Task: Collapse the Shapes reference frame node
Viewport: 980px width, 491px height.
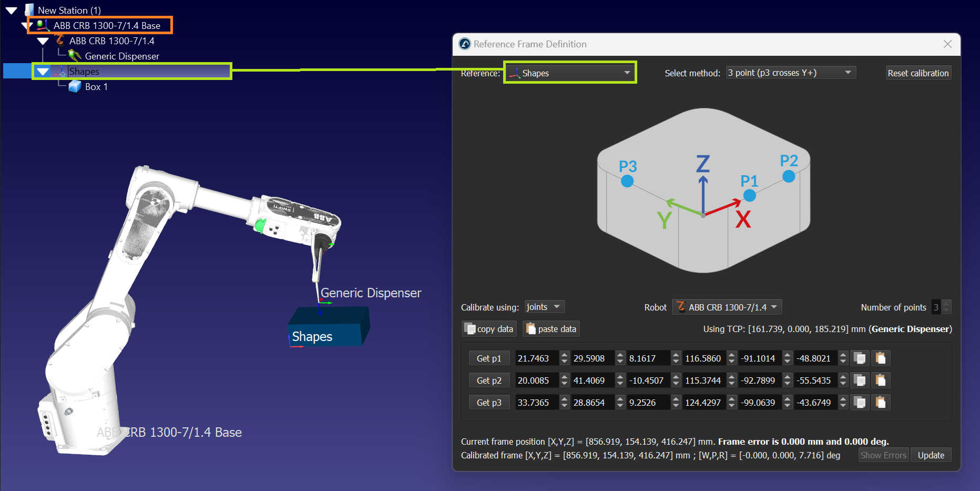Action: [43, 72]
